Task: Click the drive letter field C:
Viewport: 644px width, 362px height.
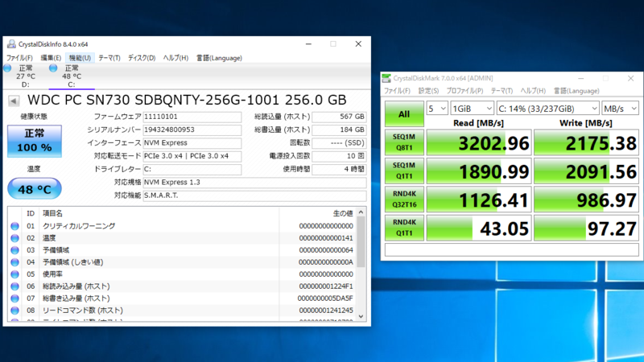Action: coord(192,169)
